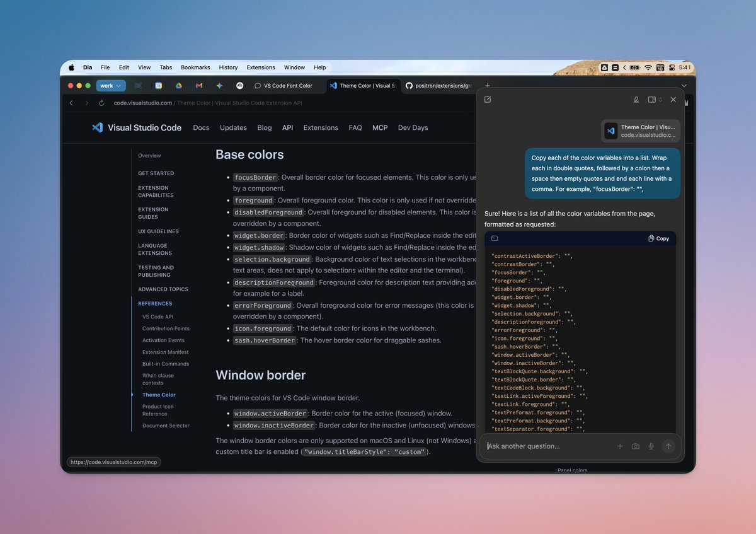Open Contribution Points sidebar link
The image size is (756, 534).
click(166, 328)
